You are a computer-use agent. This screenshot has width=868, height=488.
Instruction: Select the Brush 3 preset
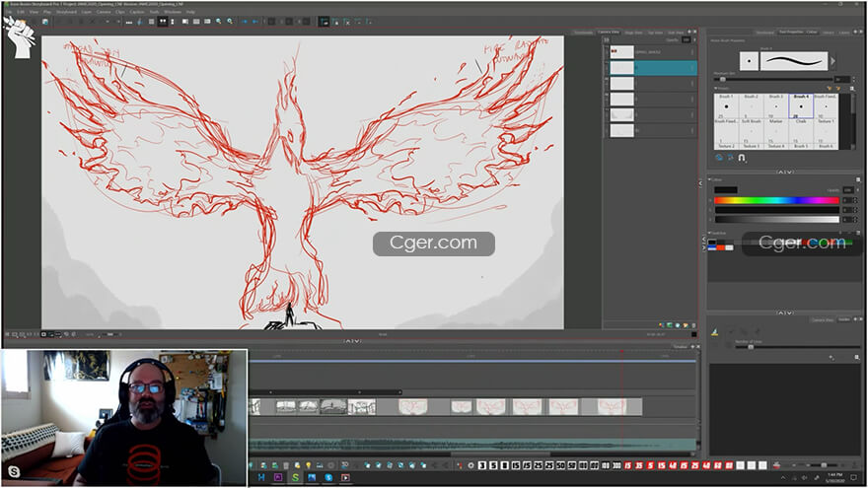[775, 105]
